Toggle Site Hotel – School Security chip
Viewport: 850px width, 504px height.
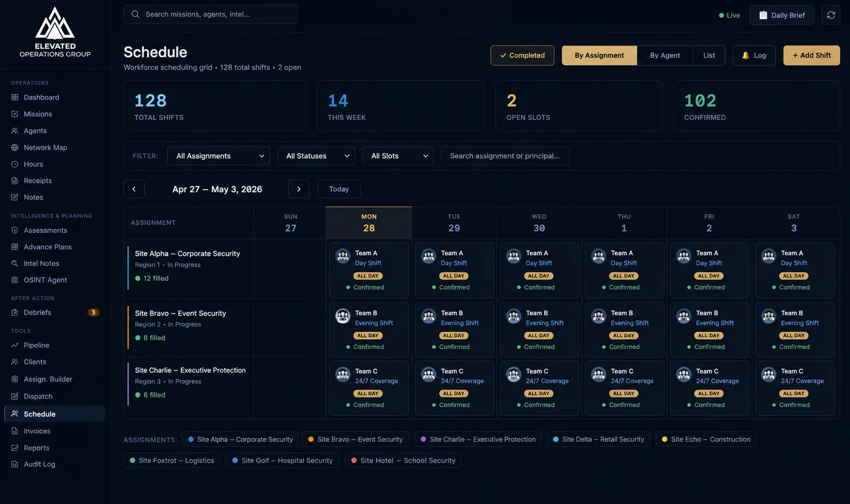pyautogui.click(x=403, y=461)
